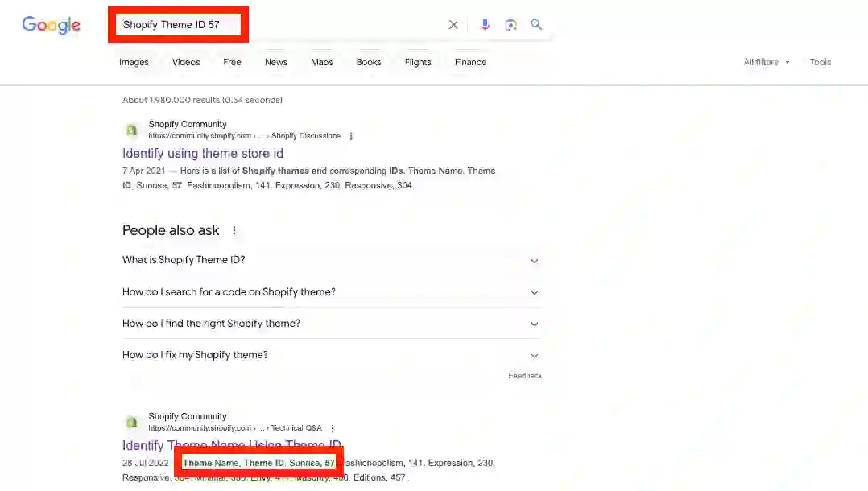Start voice search with microphone icon

pos(485,24)
